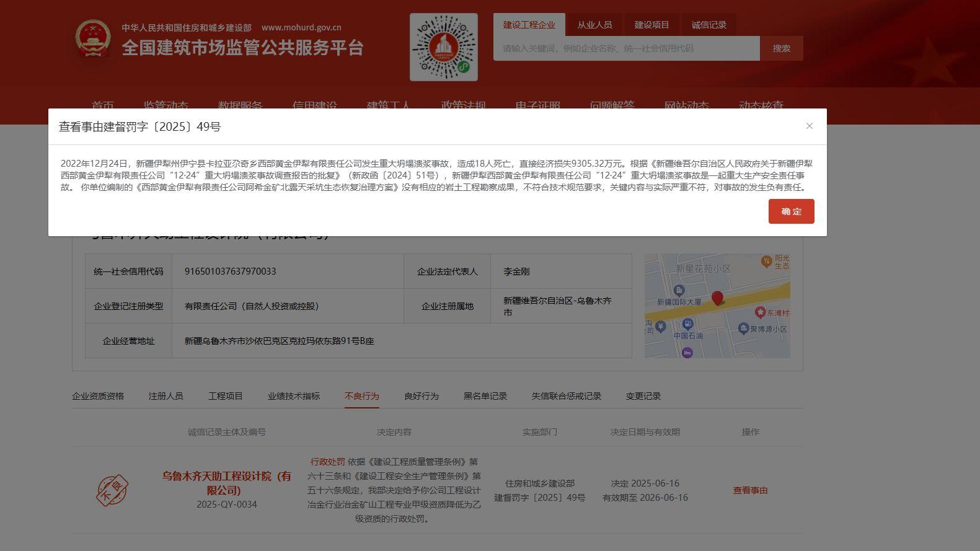Click the 查看事由 link

pos(750,490)
